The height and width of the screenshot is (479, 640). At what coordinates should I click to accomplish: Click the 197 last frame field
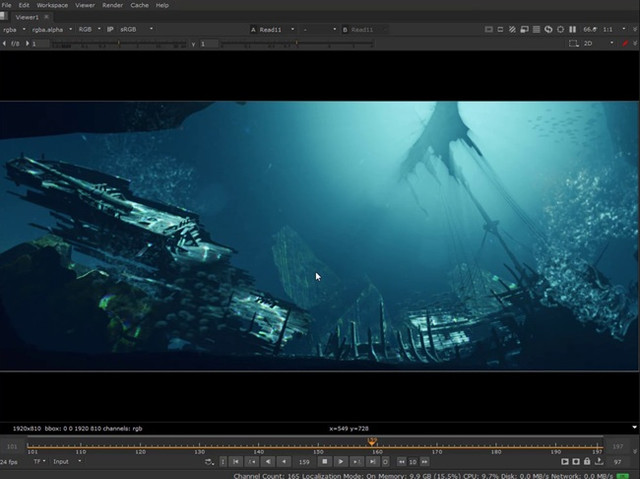point(618,446)
